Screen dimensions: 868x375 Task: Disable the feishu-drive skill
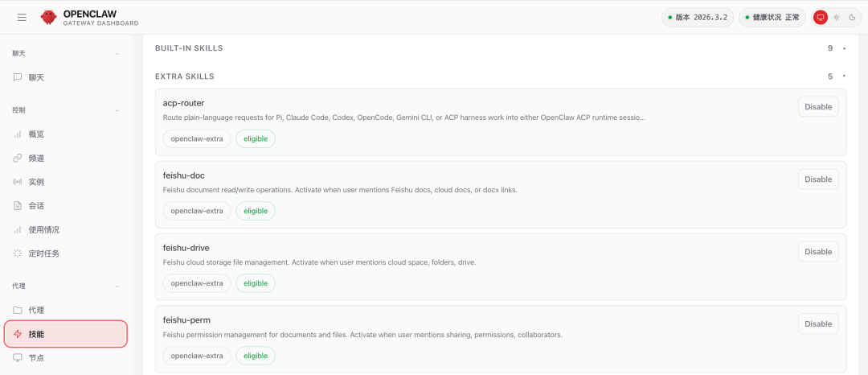[818, 252]
